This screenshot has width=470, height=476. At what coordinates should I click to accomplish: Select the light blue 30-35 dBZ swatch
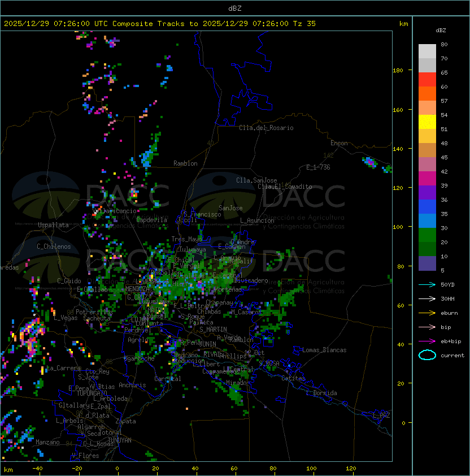pyautogui.click(x=427, y=221)
